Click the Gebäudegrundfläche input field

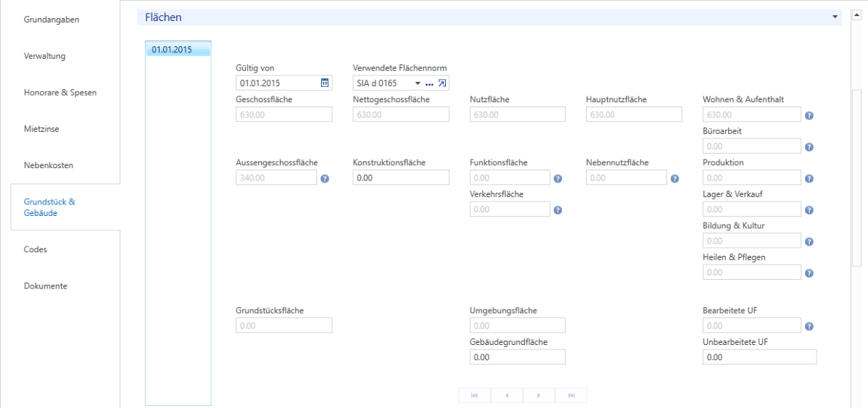(x=518, y=357)
